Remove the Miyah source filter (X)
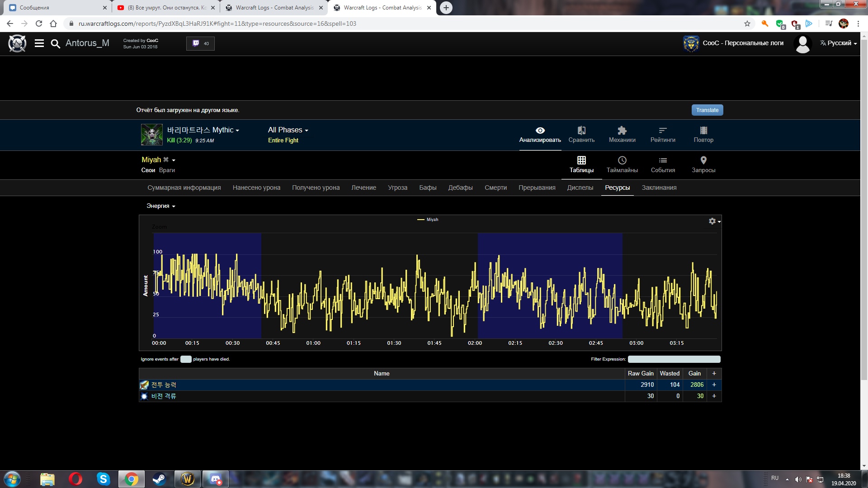This screenshot has width=868, height=488. (166, 160)
